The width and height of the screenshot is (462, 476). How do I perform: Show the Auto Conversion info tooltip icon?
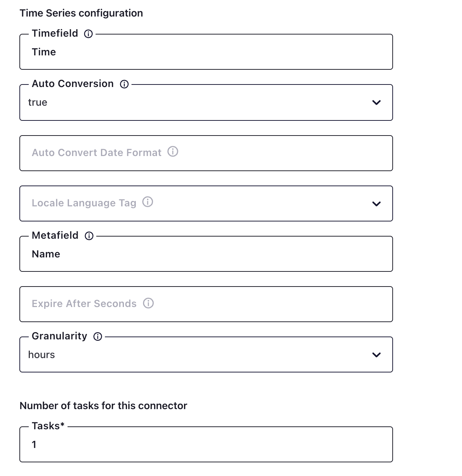coord(124,84)
